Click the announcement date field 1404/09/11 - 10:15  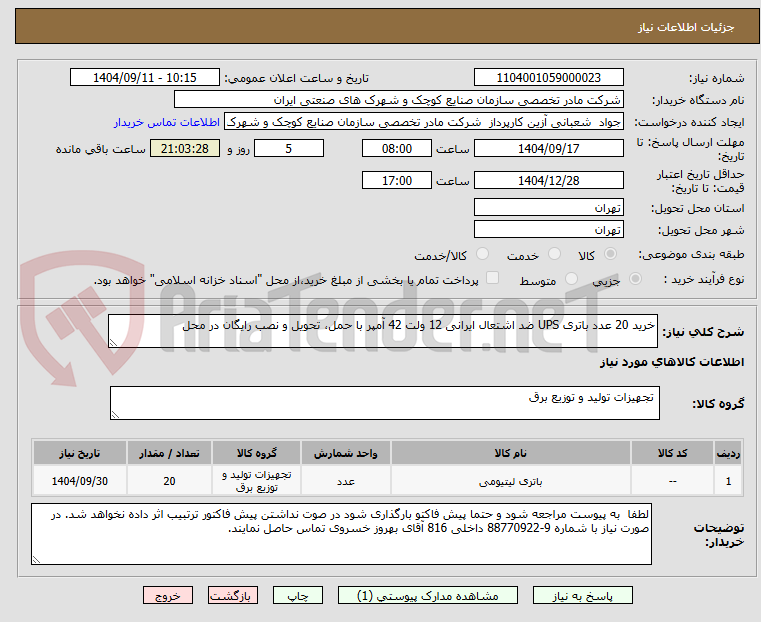click(x=145, y=78)
